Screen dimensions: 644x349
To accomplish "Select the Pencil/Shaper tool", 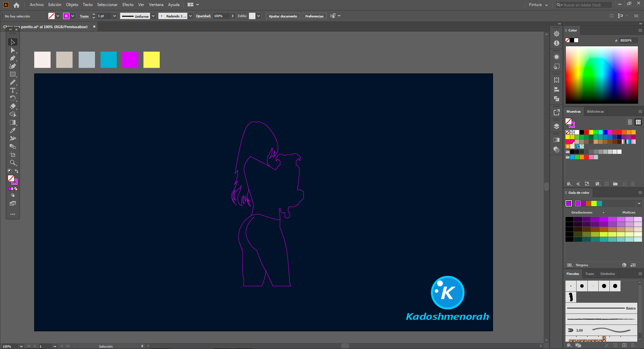I will (13, 82).
